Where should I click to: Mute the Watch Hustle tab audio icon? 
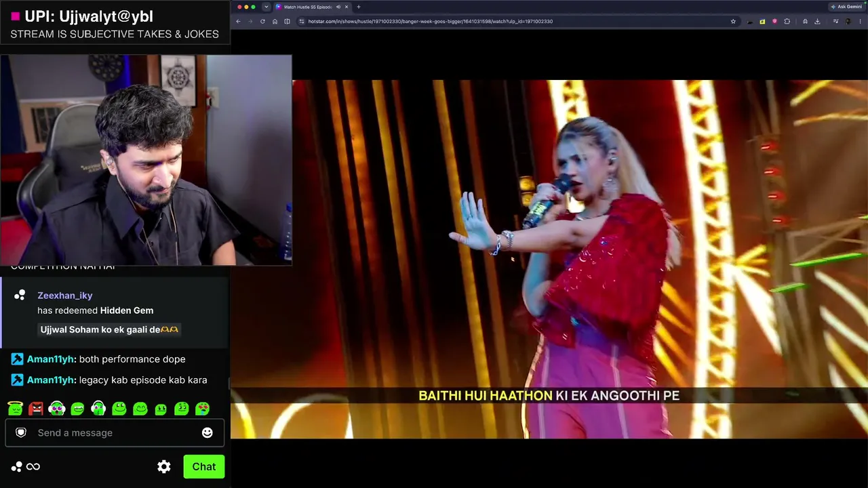(338, 7)
